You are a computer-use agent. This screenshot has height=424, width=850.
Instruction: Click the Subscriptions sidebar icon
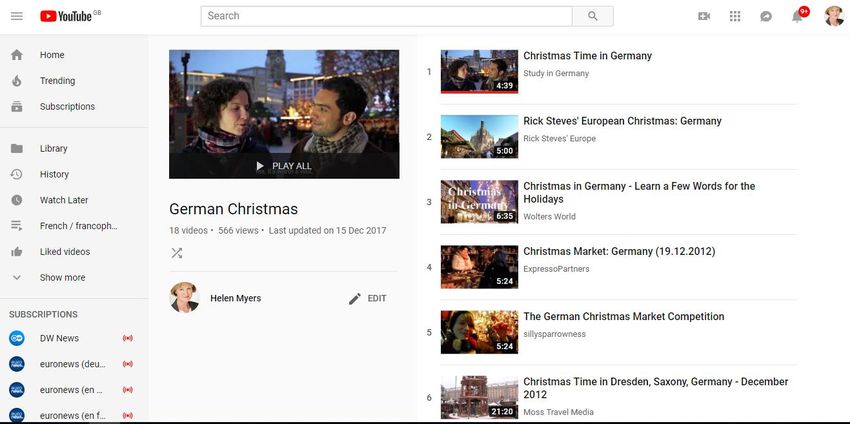point(17,106)
